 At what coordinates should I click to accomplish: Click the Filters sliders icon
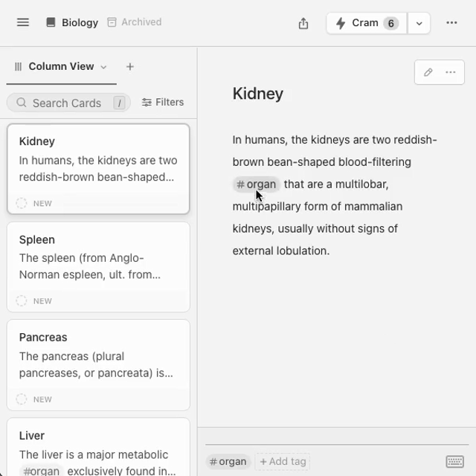147,103
